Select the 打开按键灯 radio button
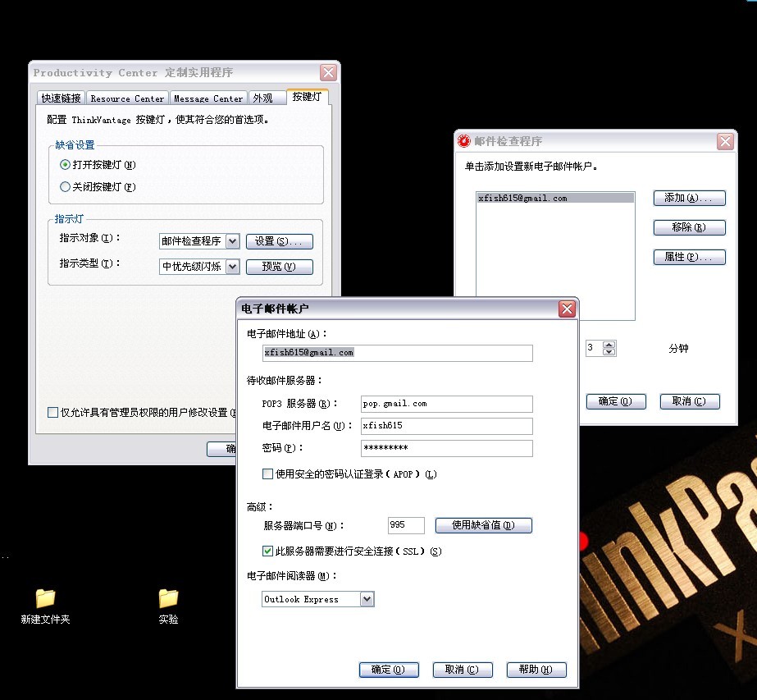Screen dimensions: 757x700 pos(65,165)
